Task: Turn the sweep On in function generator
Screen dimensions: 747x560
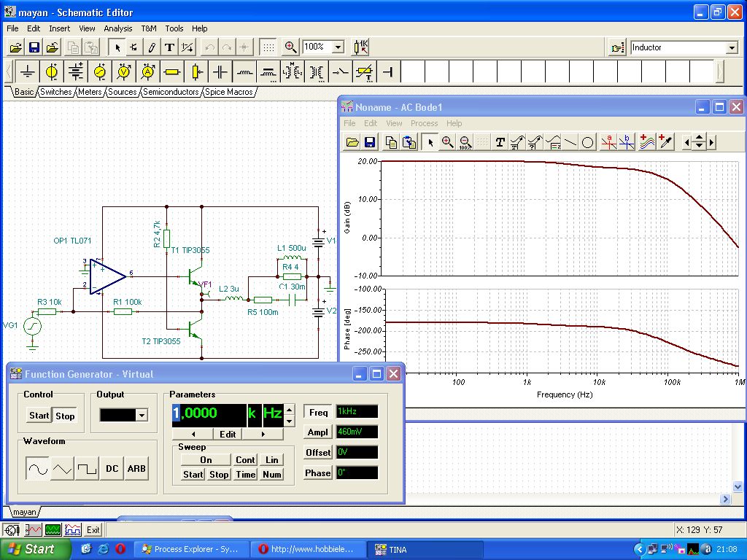Action: (x=206, y=460)
